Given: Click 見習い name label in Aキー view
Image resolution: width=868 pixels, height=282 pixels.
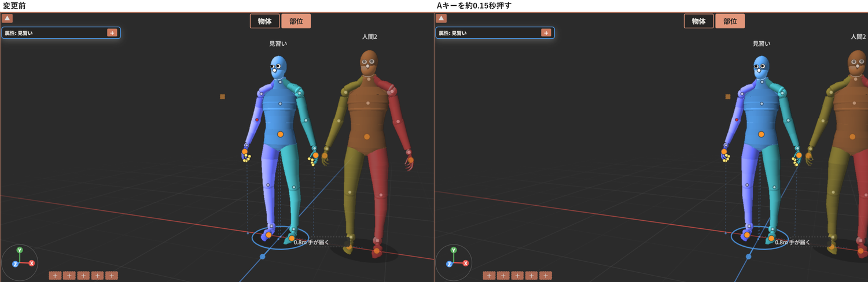Looking at the screenshot, I should 762,43.
